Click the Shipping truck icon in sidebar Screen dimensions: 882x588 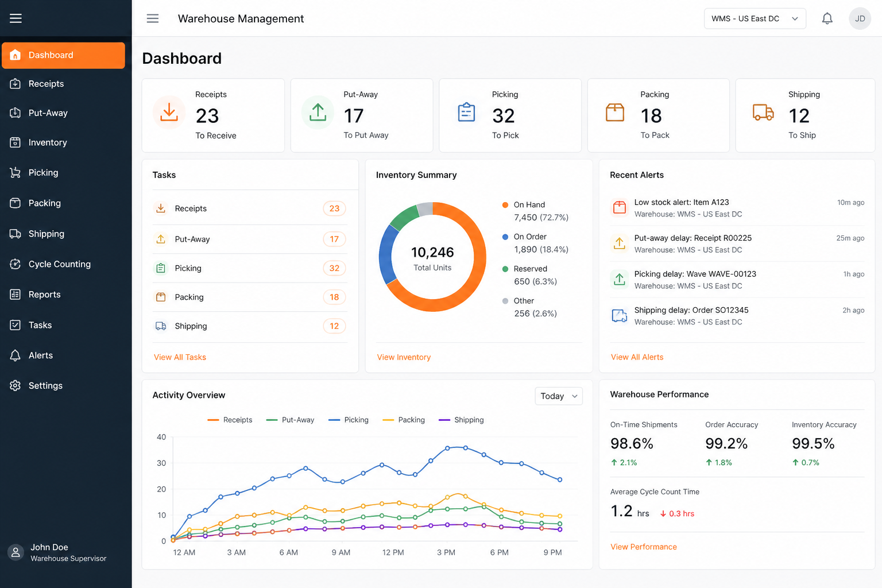[x=16, y=234]
